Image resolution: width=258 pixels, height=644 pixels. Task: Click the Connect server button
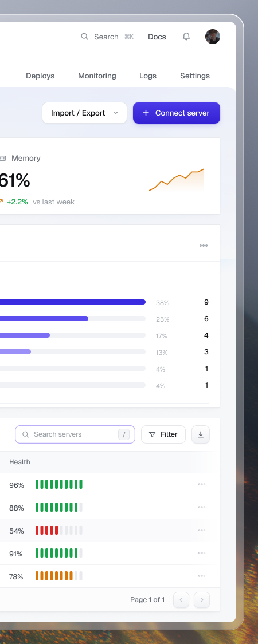[177, 113]
